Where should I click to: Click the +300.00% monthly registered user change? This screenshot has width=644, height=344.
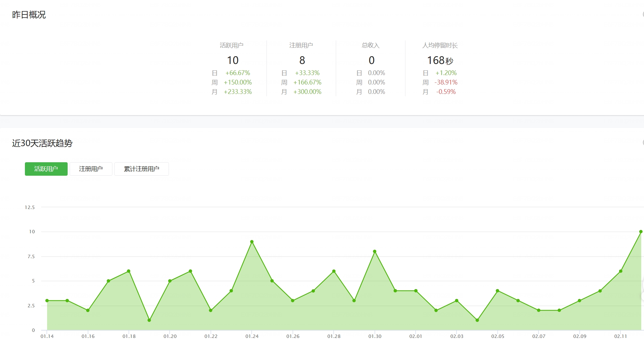coord(307,92)
